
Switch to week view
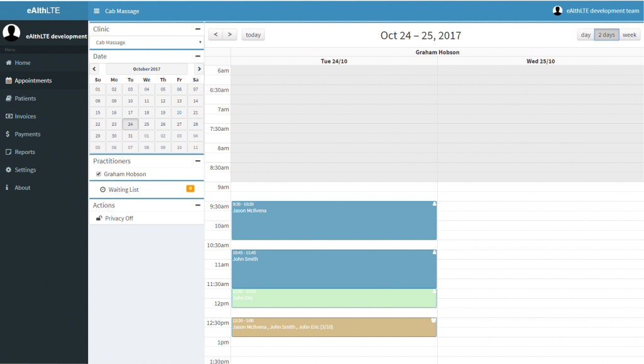pos(629,35)
